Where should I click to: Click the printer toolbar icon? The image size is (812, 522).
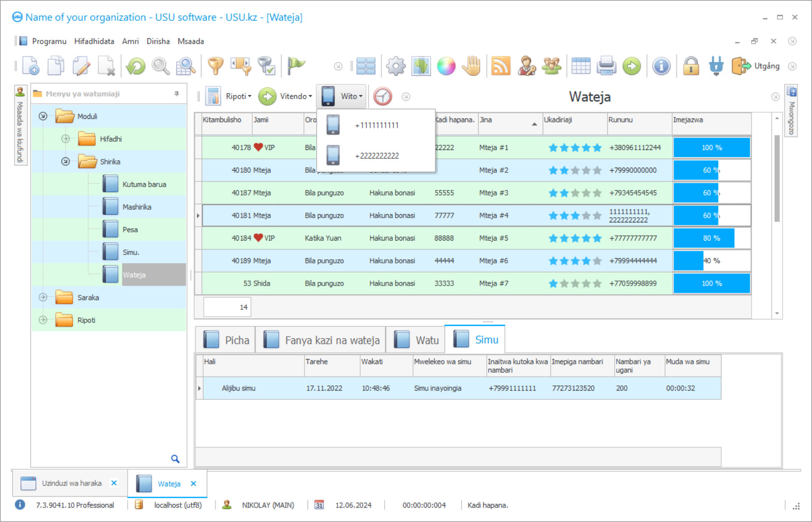pyautogui.click(x=606, y=66)
